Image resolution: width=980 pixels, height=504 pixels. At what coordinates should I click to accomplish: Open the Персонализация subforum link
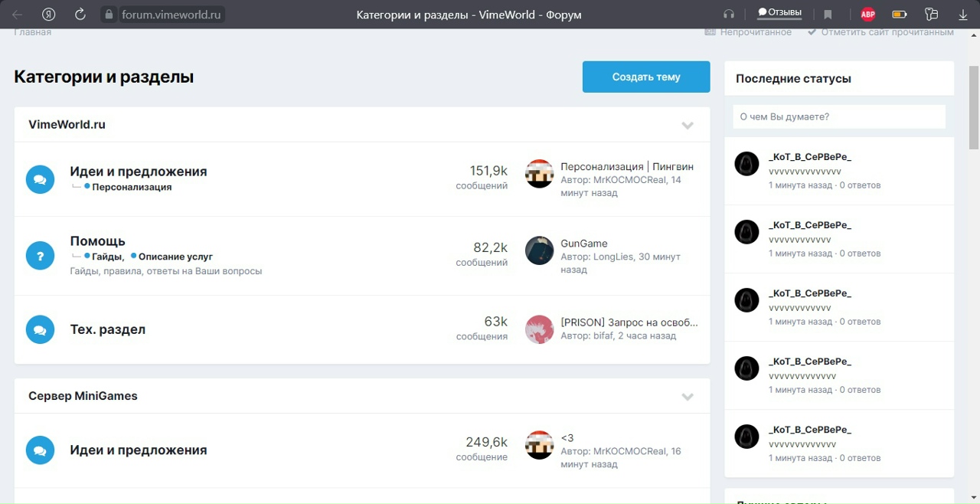(x=131, y=187)
